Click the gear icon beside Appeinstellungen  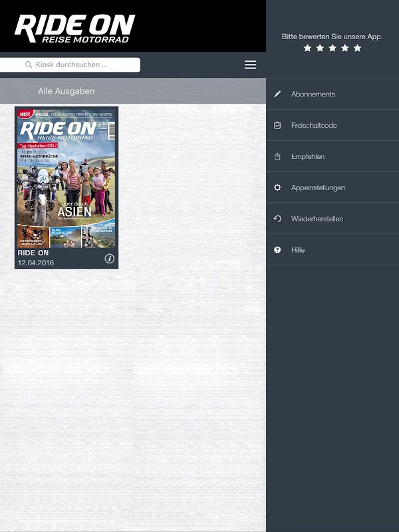[x=277, y=188]
